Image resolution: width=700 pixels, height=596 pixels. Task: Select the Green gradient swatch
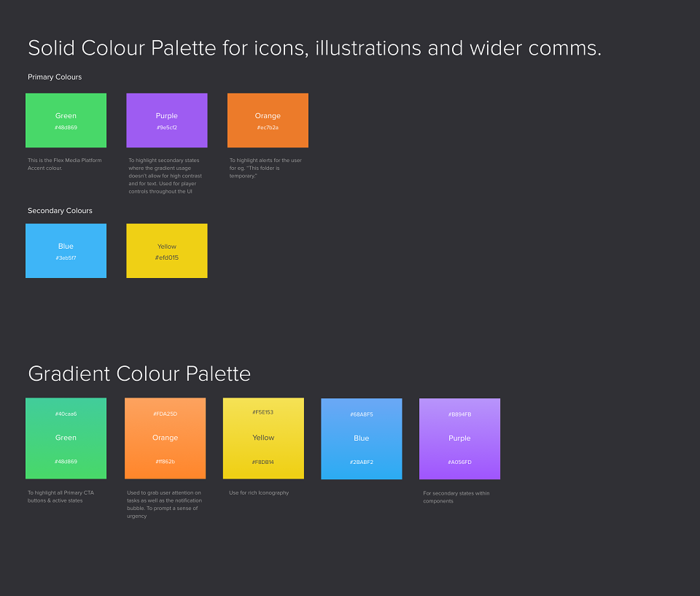[66, 438]
